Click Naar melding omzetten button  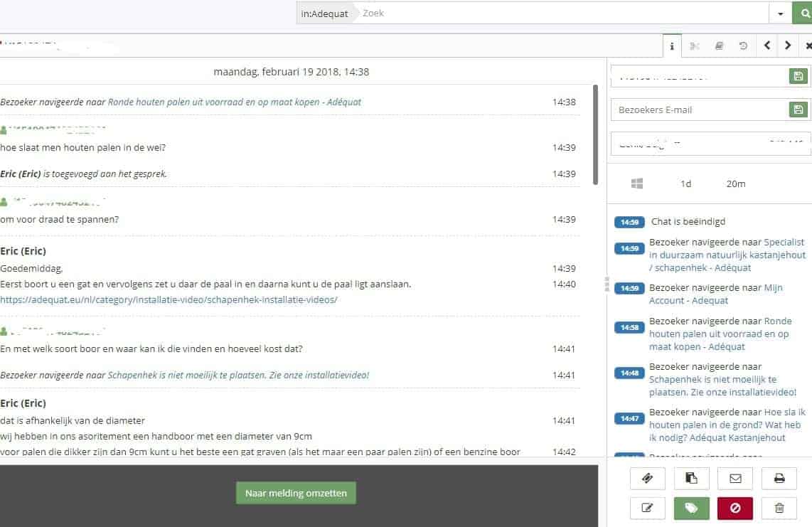(x=296, y=494)
